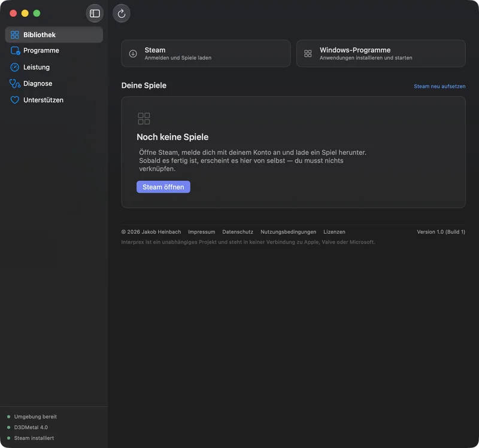Open the Lizenzen link
Screen dimensions: 479x448
334,232
